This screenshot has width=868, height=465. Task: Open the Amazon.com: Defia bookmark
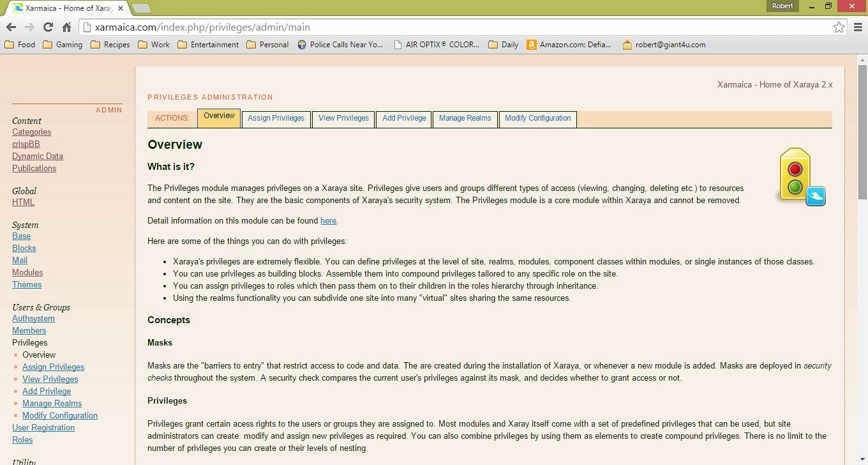[570, 45]
